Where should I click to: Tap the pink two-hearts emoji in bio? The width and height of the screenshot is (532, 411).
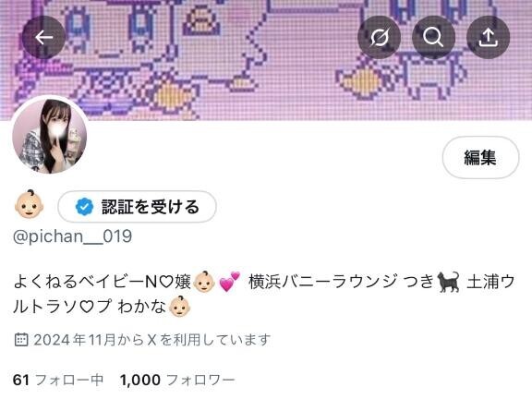pyautogui.click(x=230, y=282)
